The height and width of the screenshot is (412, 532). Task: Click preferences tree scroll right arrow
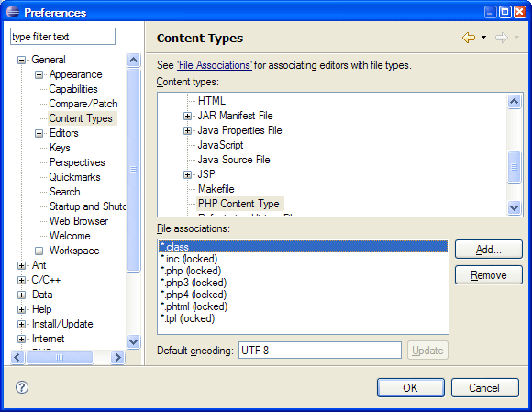tap(117, 357)
